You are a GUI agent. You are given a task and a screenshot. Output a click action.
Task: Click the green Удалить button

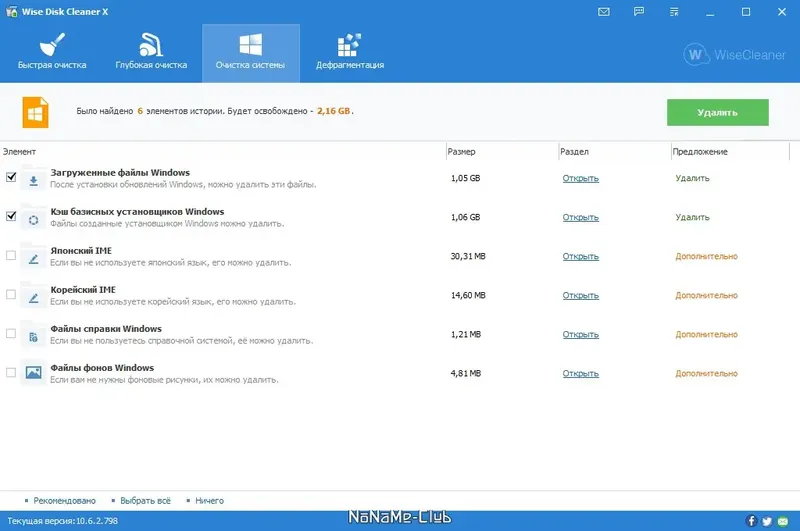[x=717, y=112]
